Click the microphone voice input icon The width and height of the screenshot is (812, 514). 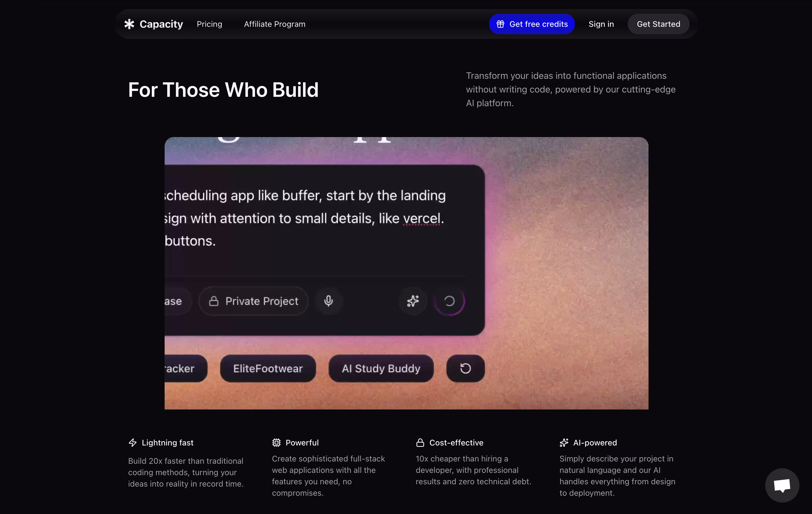(x=328, y=301)
